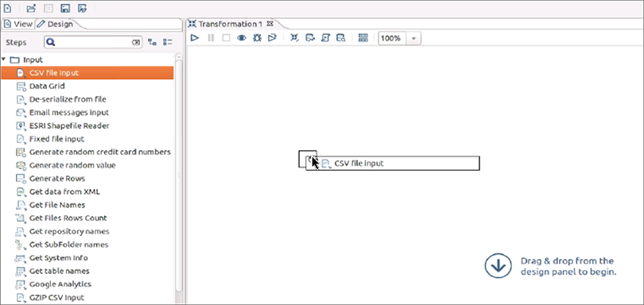Screen dimensions: 644x305
Task: Select ESRI Shapefile Reader step
Action: tap(69, 125)
